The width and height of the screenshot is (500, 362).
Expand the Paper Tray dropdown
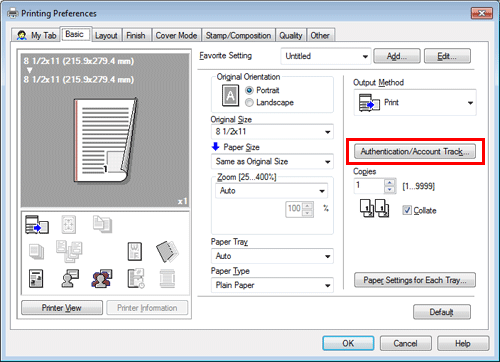click(x=272, y=256)
